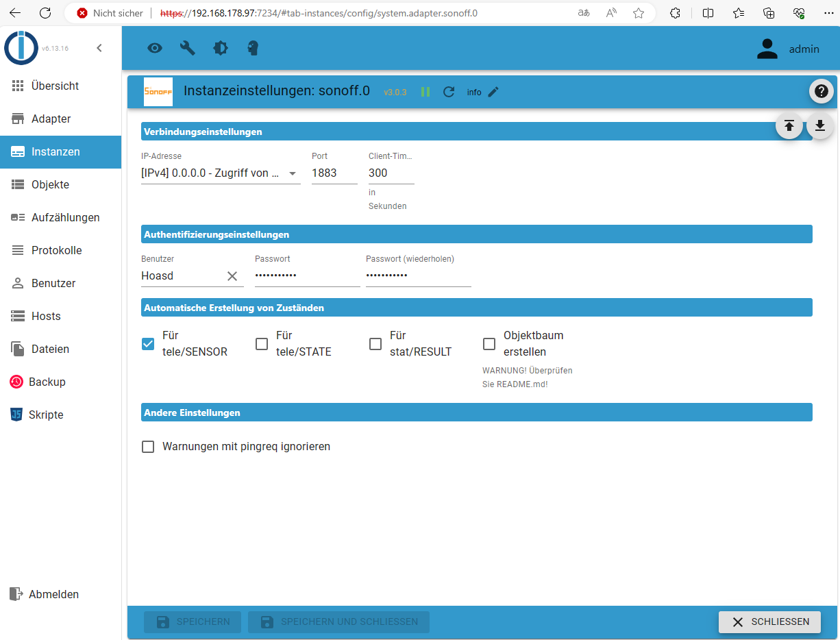Open Adapter in sidebar
The height and width of the screenshot is (640, 840).
coord(61,119)
